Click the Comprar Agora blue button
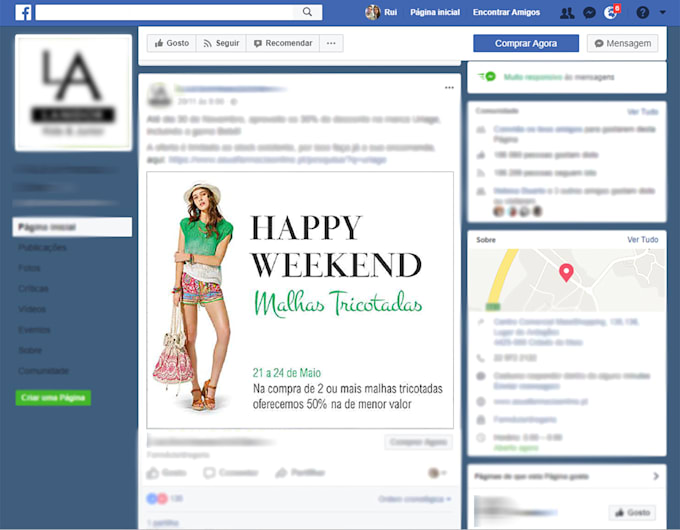Viewport: 680px width, 530px height. point(526,43)
